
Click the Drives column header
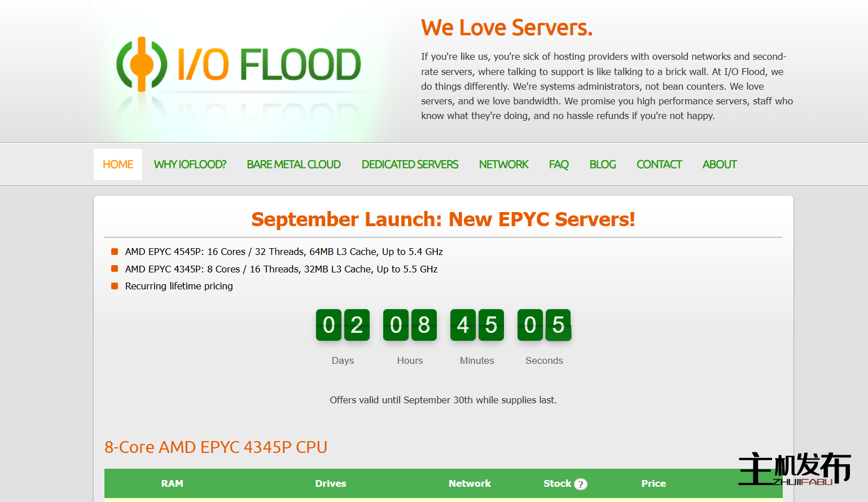click(x=331, y=483)
